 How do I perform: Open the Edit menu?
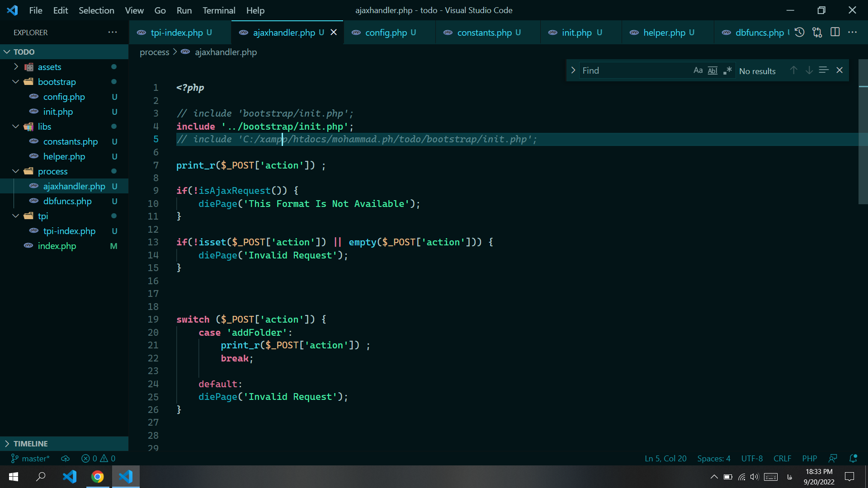tap(61, 10)
